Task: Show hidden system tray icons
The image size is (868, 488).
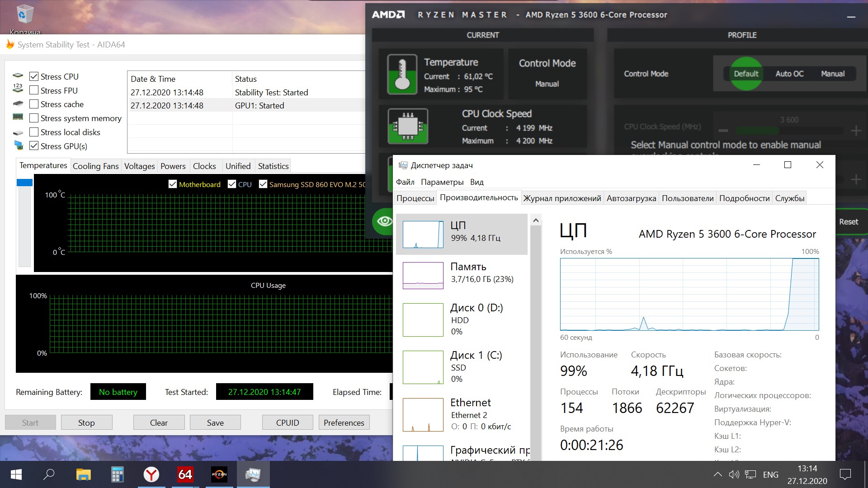Action: (717, 474)
